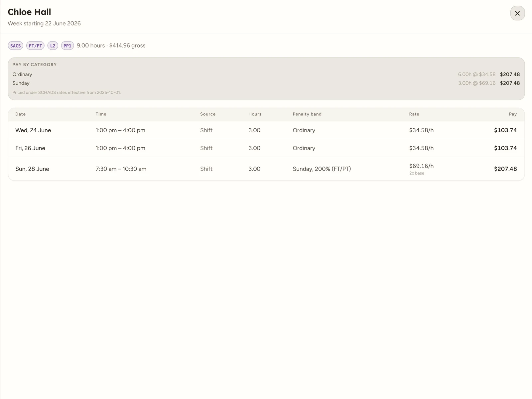The image size is (532, 399).
Task: Click the Source column header
Action: (x=208, y=114)
